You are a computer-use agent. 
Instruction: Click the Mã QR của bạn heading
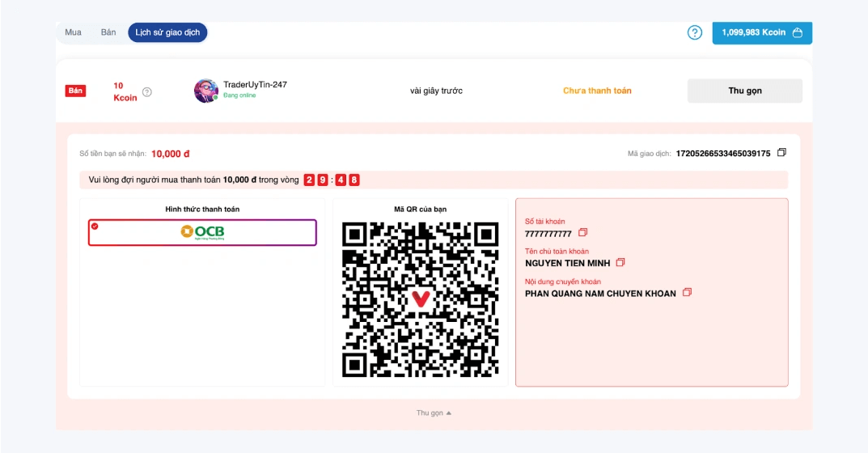pyautogui.click(x=420, y=210)
